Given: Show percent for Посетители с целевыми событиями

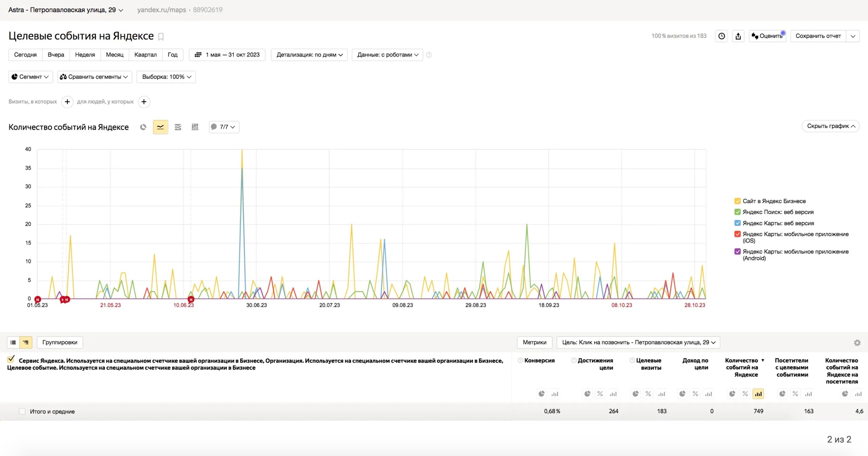Looking at the screenshot, I should [795, 394].
